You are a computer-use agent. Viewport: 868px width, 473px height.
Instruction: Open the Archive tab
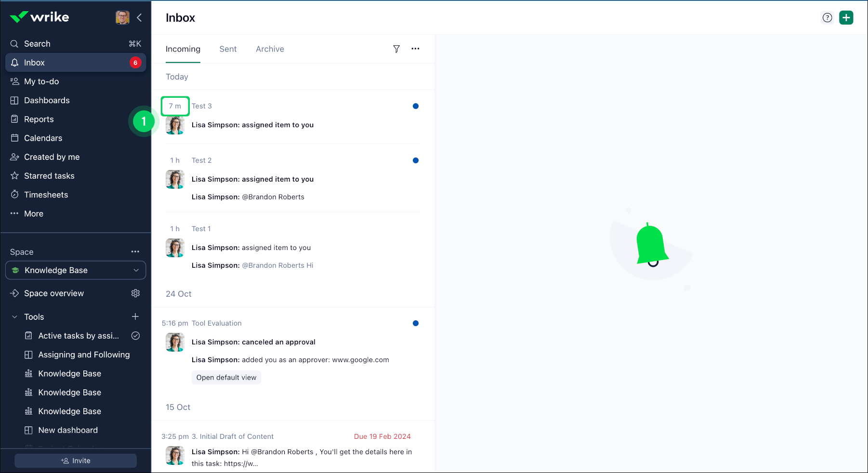[x=270, y=49]
